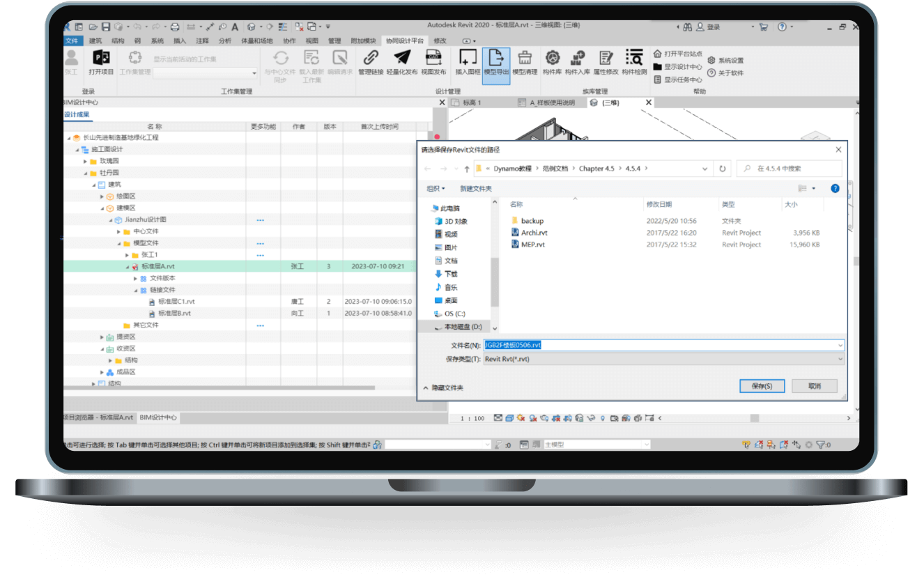
Task: Click the refresh button beside the path bar
Action: 723,169
